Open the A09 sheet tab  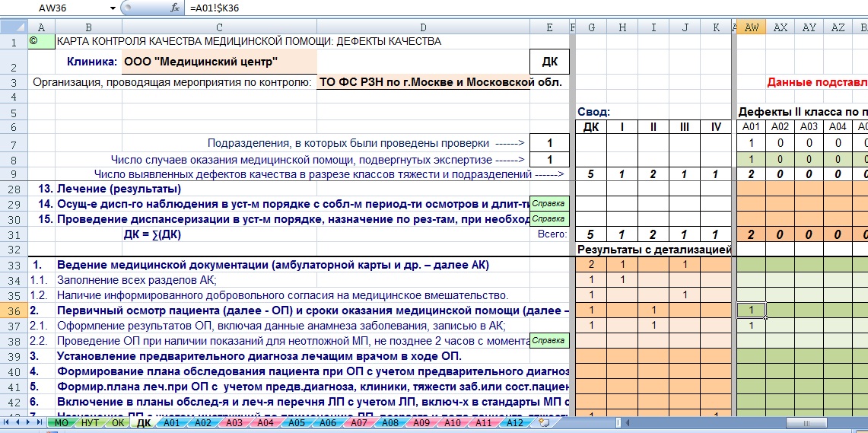tap(421, 423)
